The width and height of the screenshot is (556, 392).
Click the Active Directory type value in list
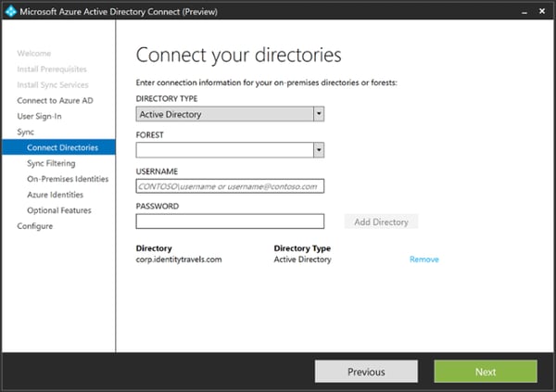[x=302, y=259]
